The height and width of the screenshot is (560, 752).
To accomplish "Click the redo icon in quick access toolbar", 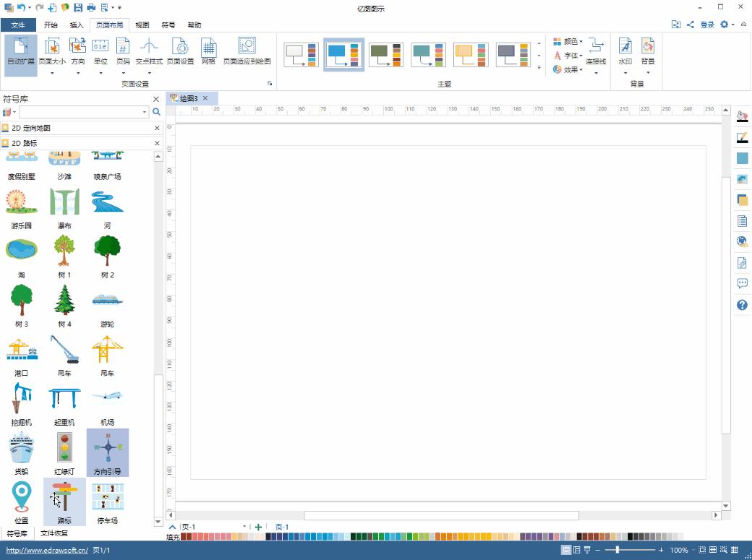I will 40,8.
